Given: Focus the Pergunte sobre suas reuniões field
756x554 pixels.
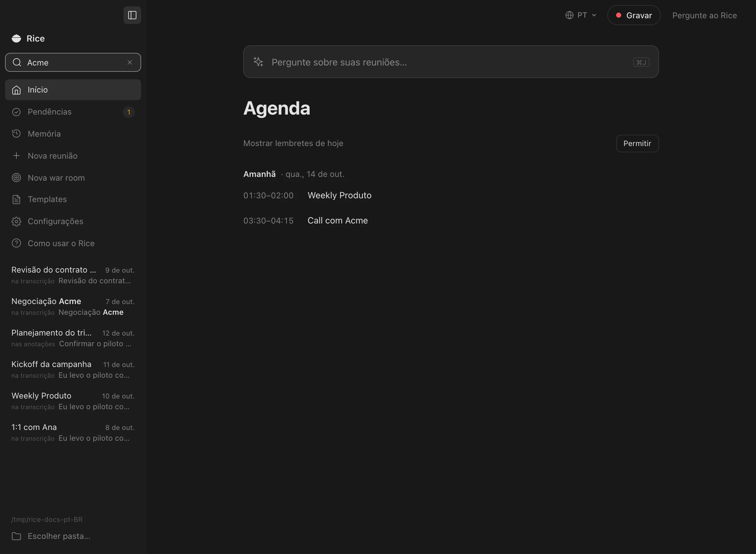Looking at the screenshot, I should click(451, 62).
